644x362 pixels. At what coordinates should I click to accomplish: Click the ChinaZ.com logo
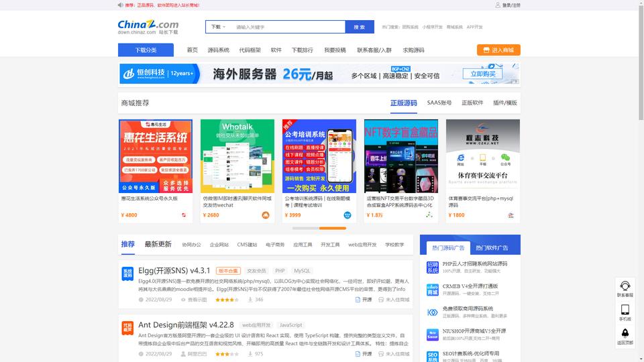click(148, 27)
